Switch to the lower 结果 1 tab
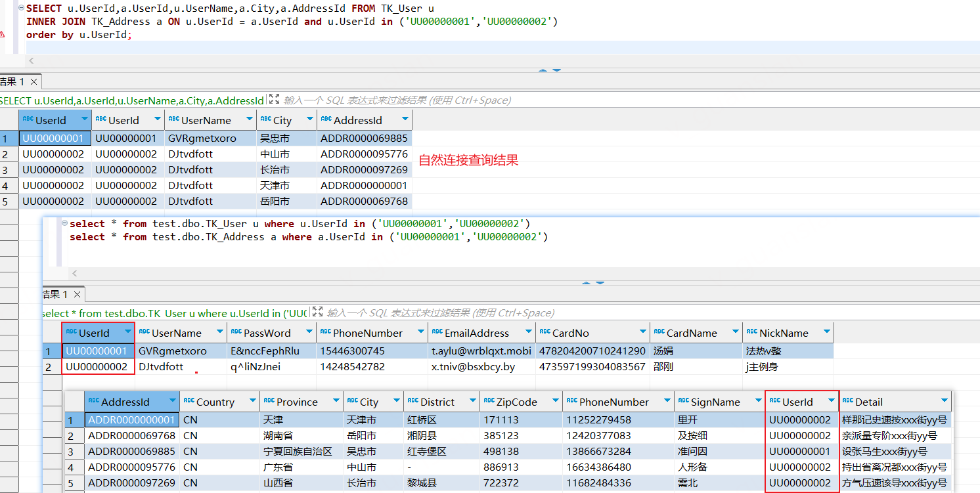Viewport: 980px width, 493px height. coord(55,295)
